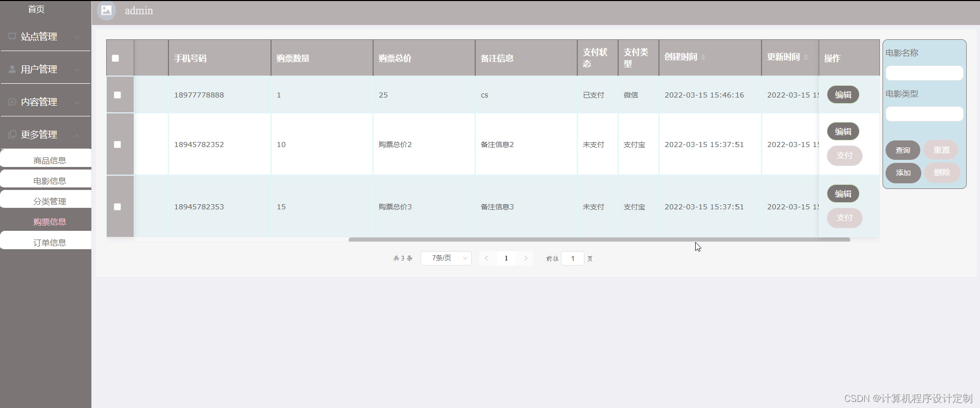The width and height of the screenshot is (980, 408).
Task: Open 商品信息 submenu item
Action: coord(46,158)
